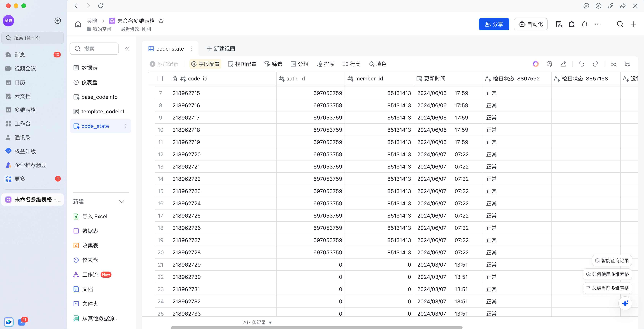Open the template table icon near 自动化
The image size is (644, 329).
point(559,24)
